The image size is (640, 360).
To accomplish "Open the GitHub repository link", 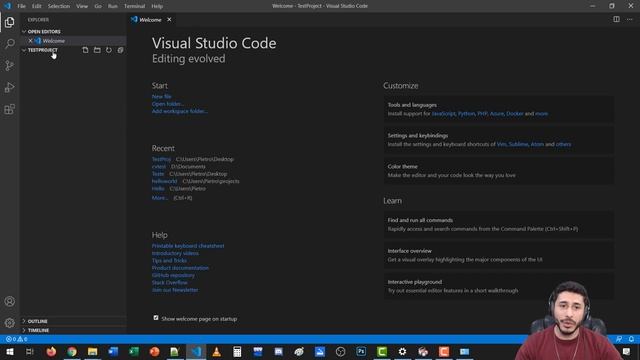I will (173, 275).
